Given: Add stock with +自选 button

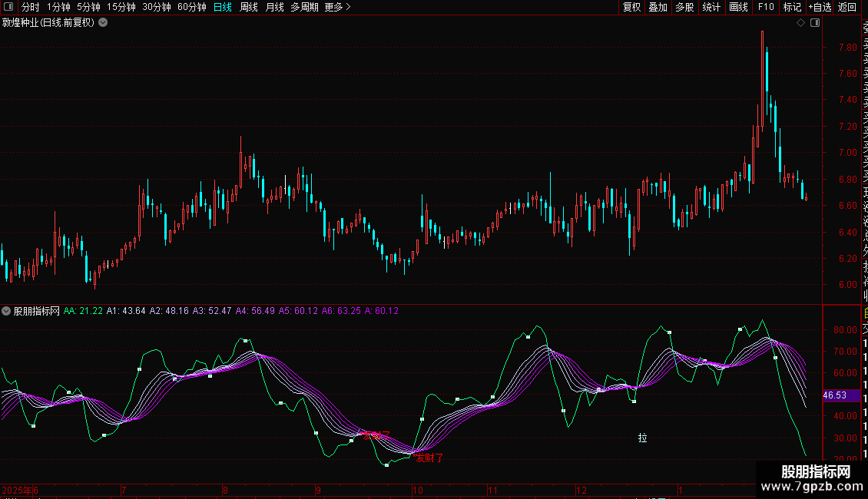Looking at the screenshot, I should 819,7.
